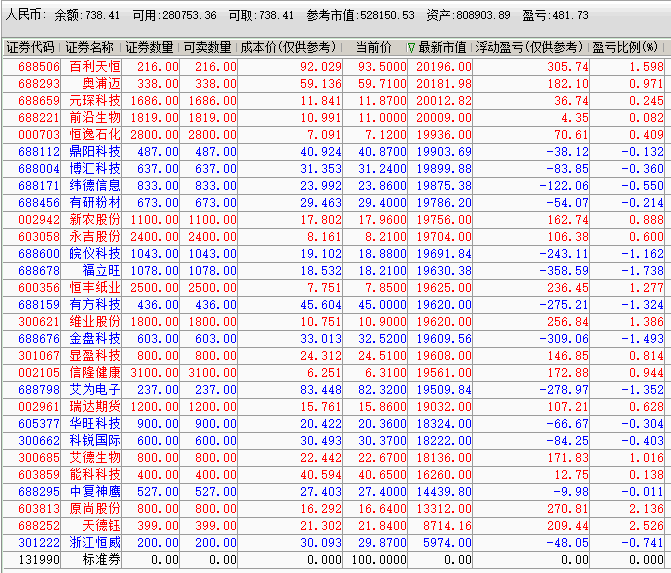
Task: Select the 能科科技 row
Action: [x=333, y=475]
